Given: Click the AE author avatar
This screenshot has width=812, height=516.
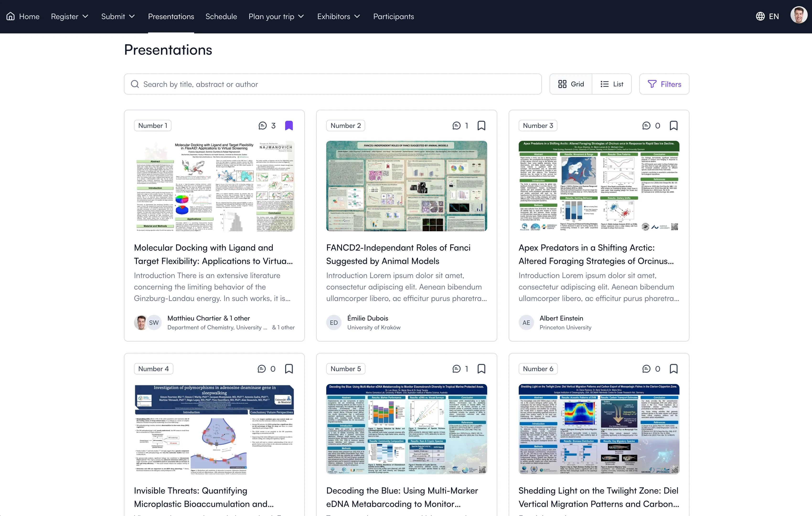Looking at the screenshot, I should click(x=526, y=322).
